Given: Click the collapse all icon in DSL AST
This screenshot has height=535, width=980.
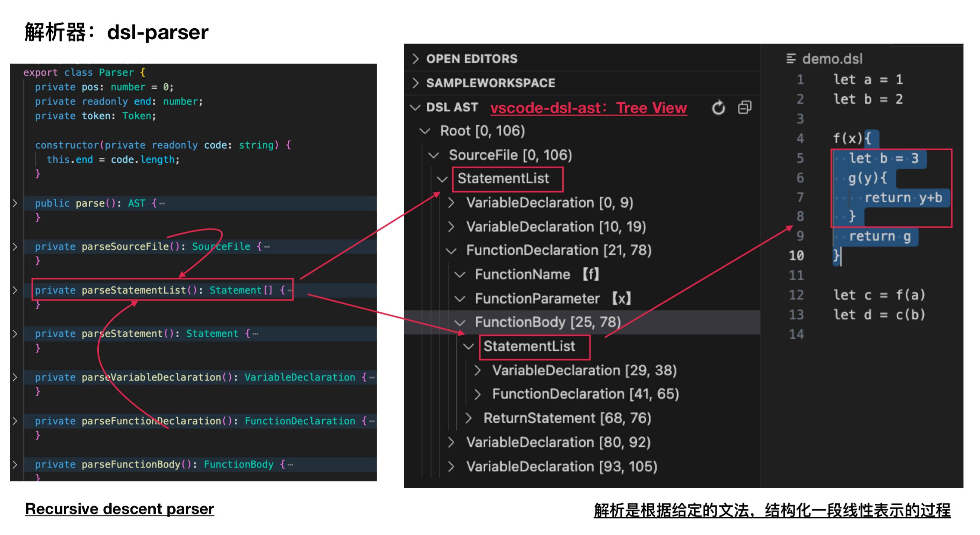Looking at the screenshot, I should pos(744,108).
